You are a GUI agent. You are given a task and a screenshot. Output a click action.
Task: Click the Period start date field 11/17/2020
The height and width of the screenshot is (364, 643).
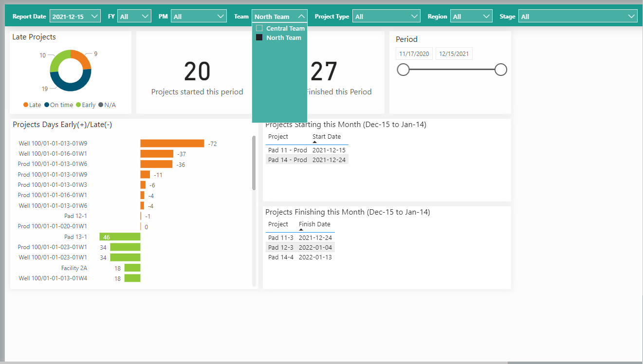pos(414,54)
